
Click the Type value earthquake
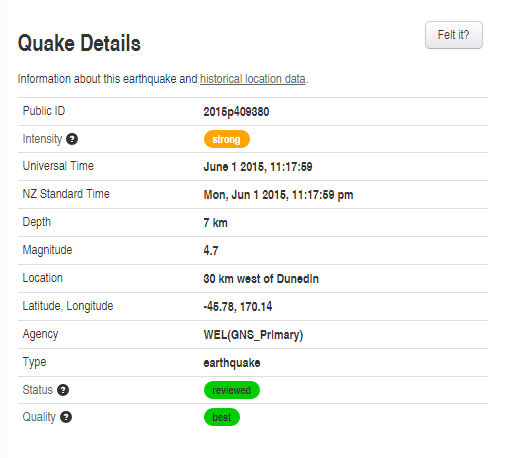pos(232,363)
